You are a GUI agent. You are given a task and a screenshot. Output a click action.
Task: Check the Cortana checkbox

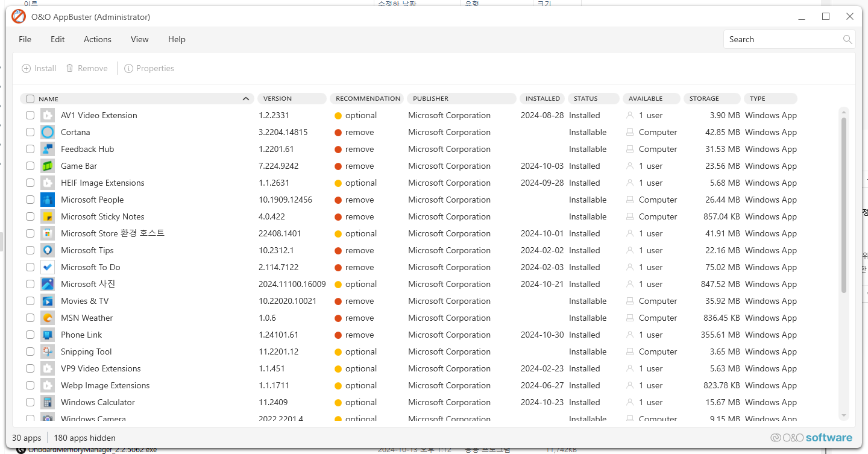[x=30, y=132]
